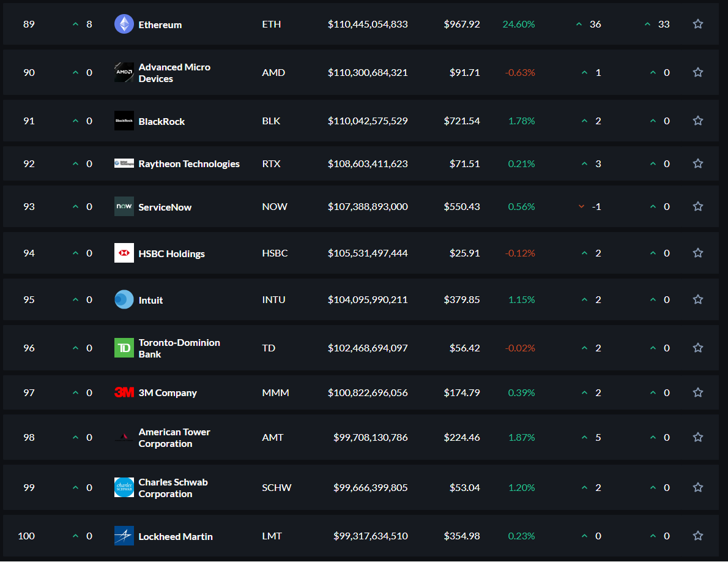
Task: Click the Charles Schwab logo icon
Action: coord(124,487)
